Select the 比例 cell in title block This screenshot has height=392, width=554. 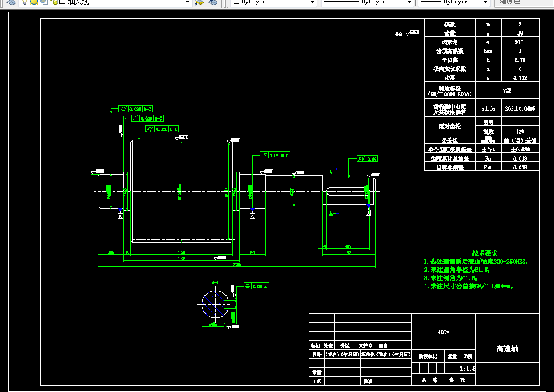467,356
